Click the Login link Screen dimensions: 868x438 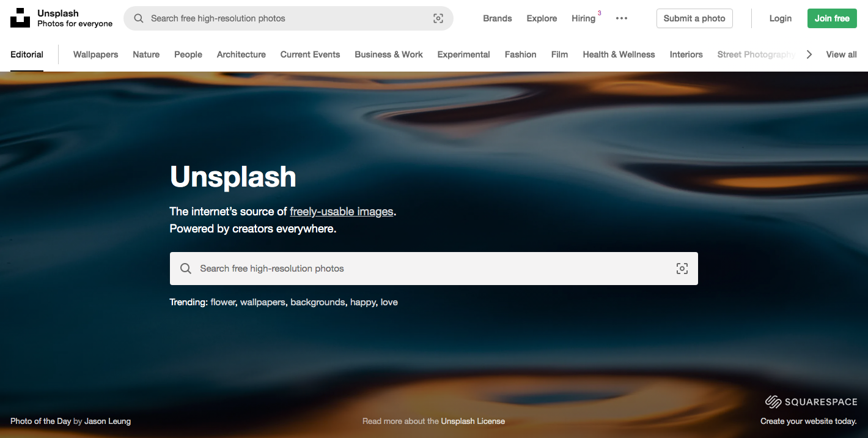pyautogui.click(x=781, y=18)
